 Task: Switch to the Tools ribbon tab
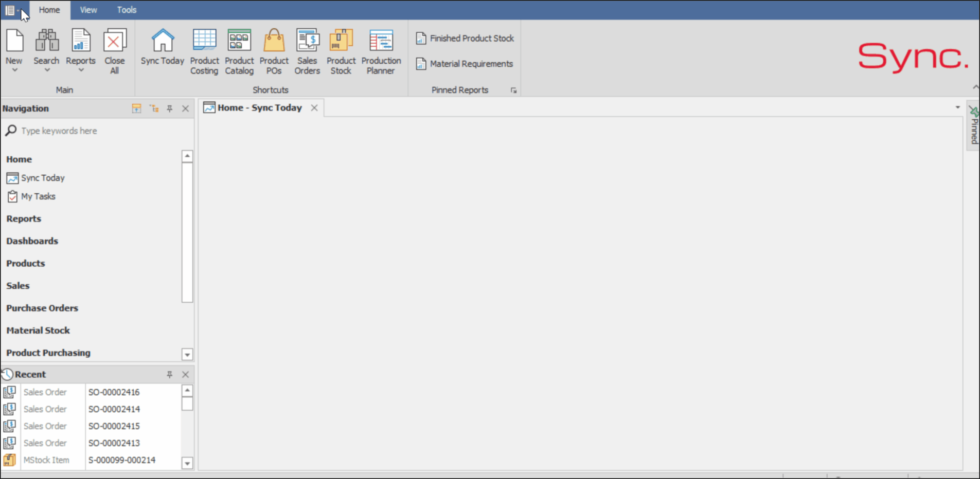tap(127, 10)
